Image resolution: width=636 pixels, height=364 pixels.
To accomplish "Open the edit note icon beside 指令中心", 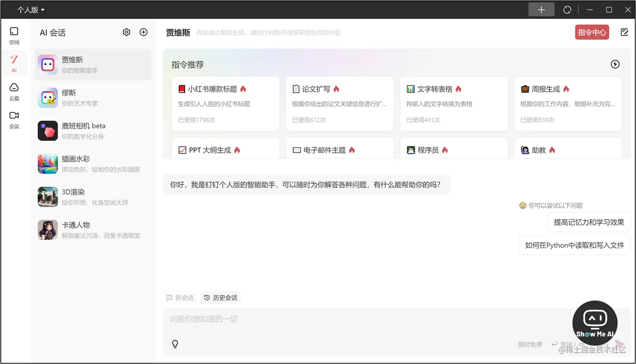I will (x=625, y=32).
